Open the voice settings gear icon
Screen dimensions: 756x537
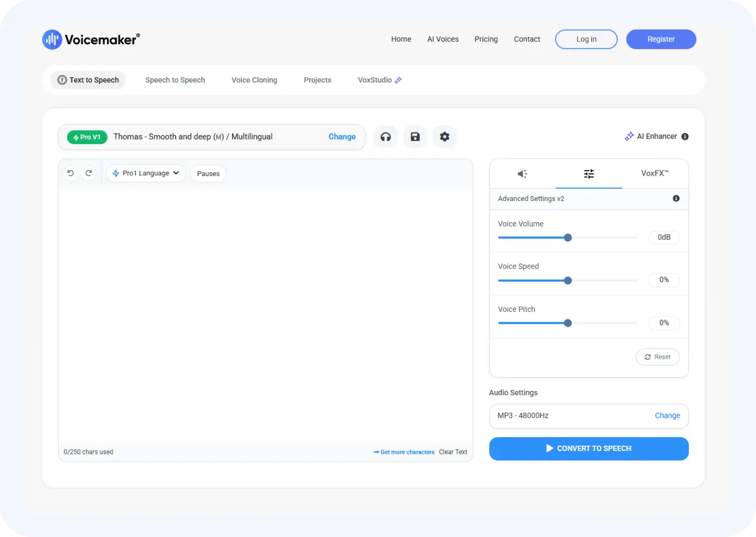pos(445,137)
